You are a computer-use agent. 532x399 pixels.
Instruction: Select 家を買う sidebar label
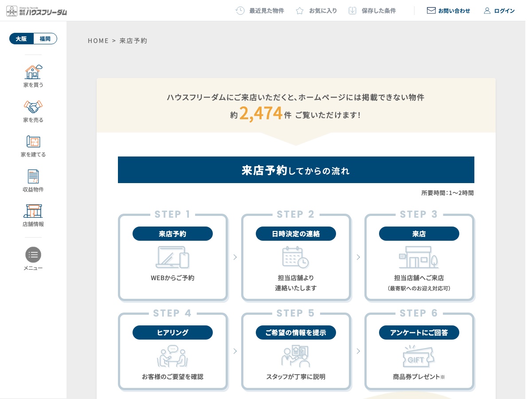33,85
